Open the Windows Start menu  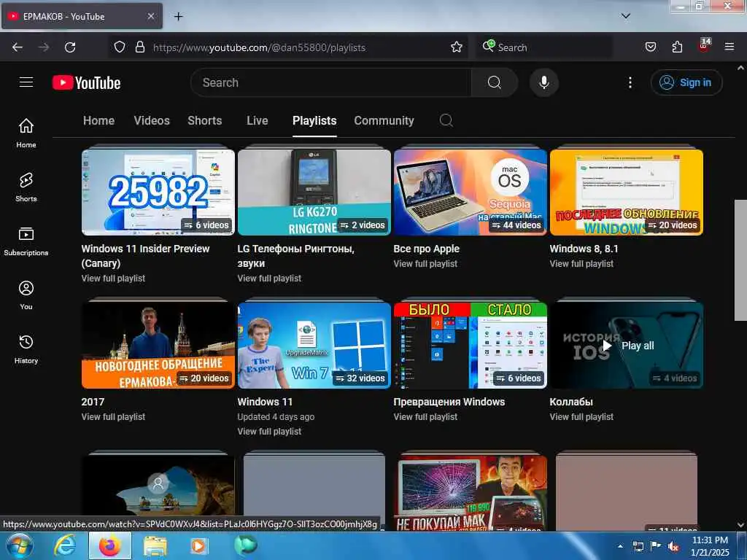[19, 546]
